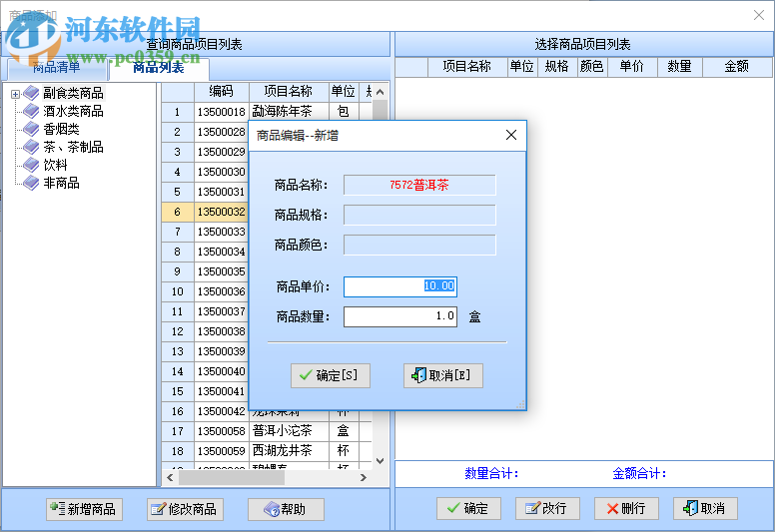
Task: Click 取消[E] in the edit dialog
Action: [x=442, y=375]
